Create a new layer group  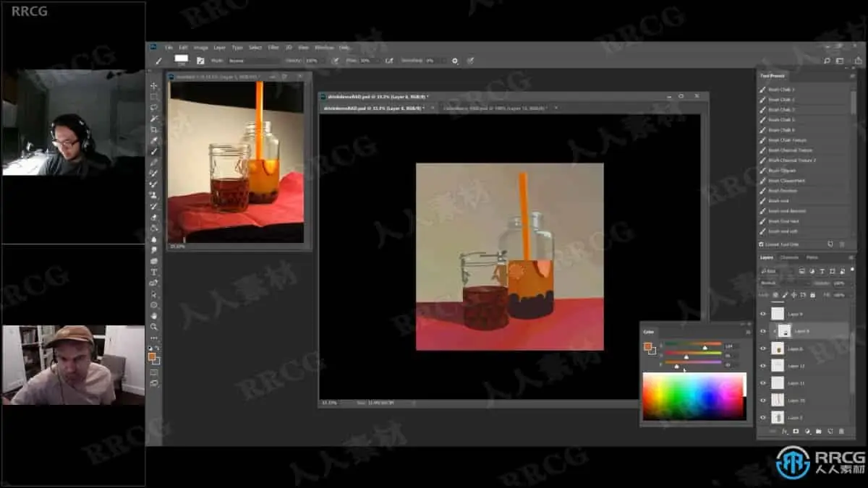pyautogui.click(x=818, y=431)
